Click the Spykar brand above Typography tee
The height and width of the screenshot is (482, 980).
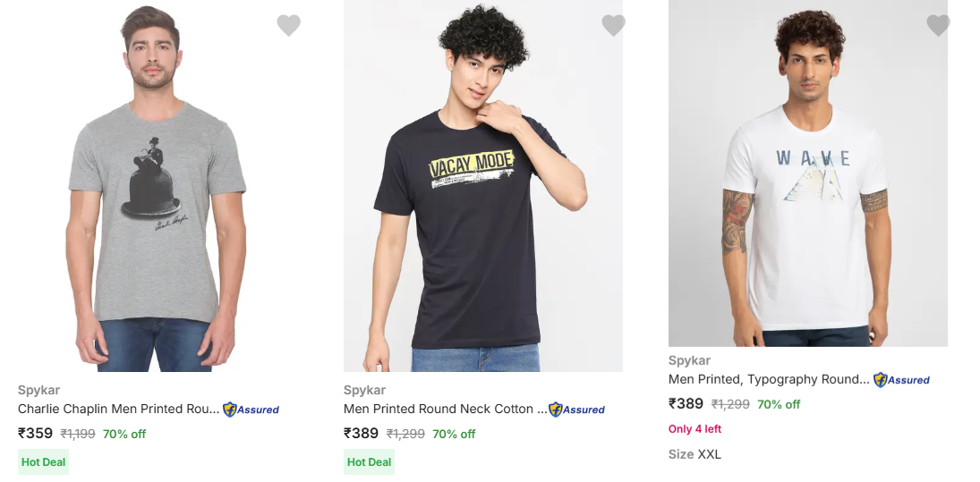point(689,360)
